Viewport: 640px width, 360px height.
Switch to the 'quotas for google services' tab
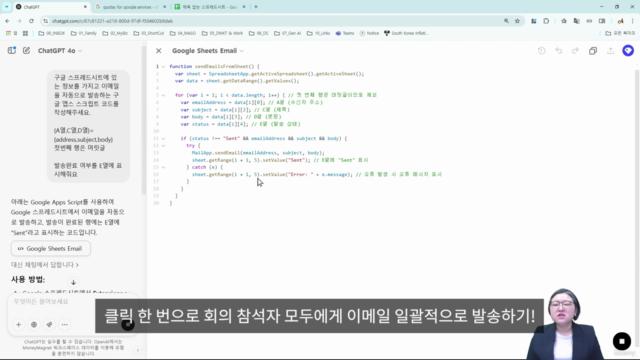point(131,7)
